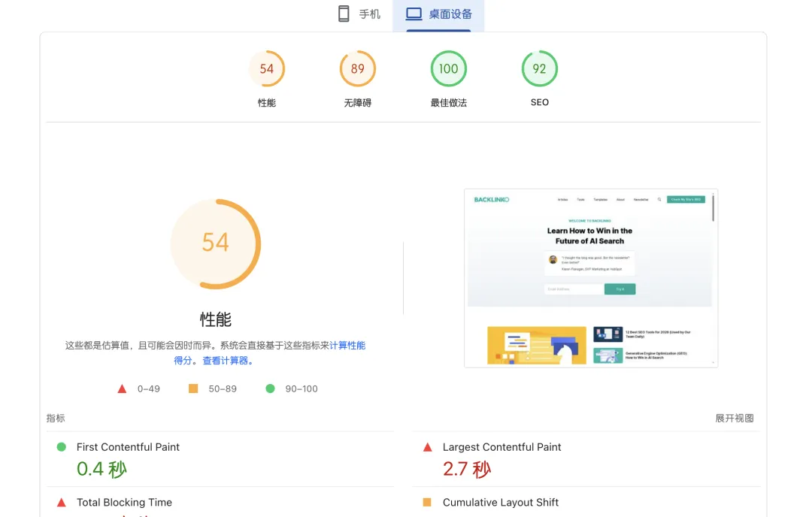Click the 无障碍 label under score 89

pos(357,102)
